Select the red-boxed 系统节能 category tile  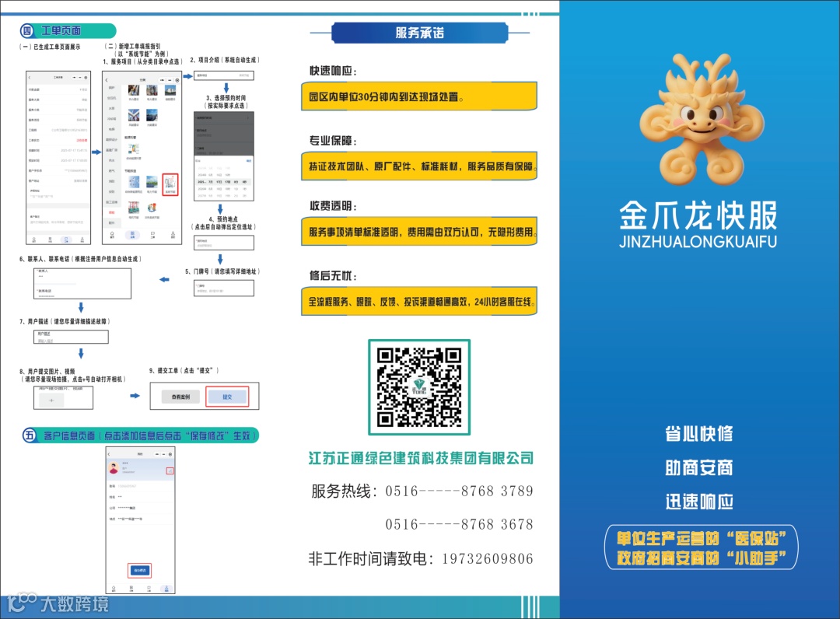tap(170, 184)
